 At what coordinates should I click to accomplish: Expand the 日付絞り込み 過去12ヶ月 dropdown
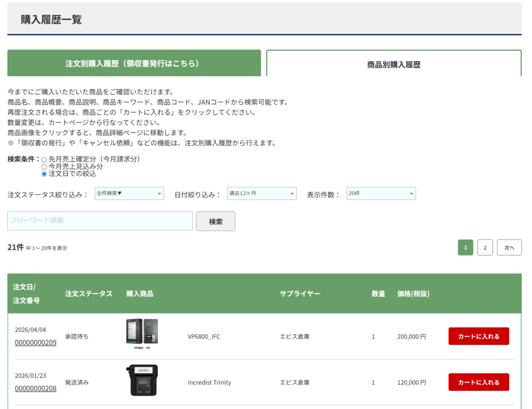click(262, 194)
